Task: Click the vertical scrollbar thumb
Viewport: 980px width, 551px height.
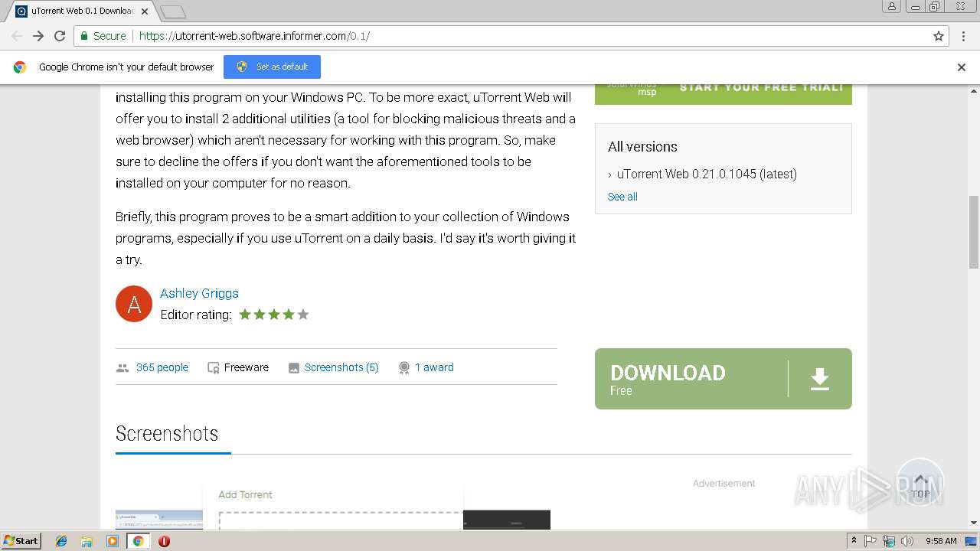Action: click(x=974, y=232)
